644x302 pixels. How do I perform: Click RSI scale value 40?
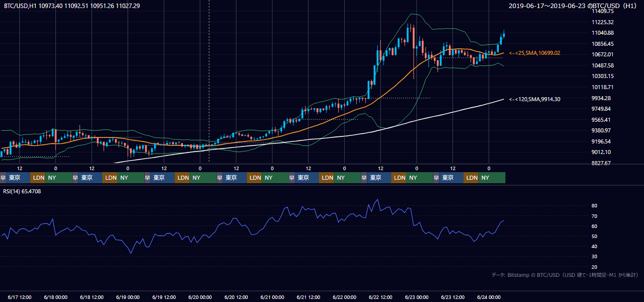point(595,246)
